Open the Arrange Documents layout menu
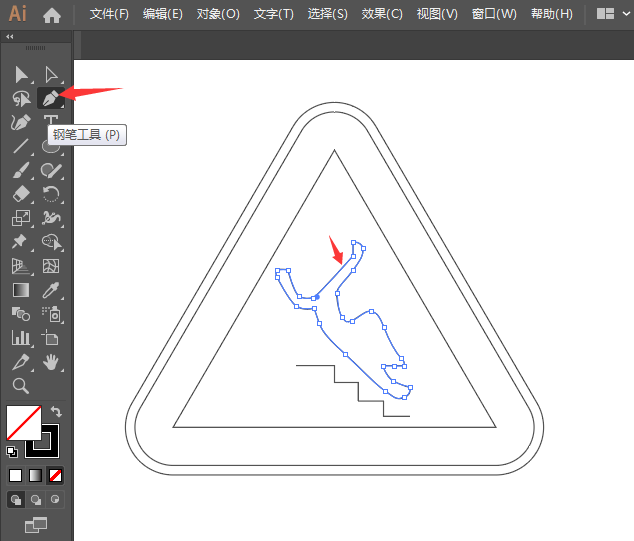This screenshot has height=541, width=634. click(605, 14)
